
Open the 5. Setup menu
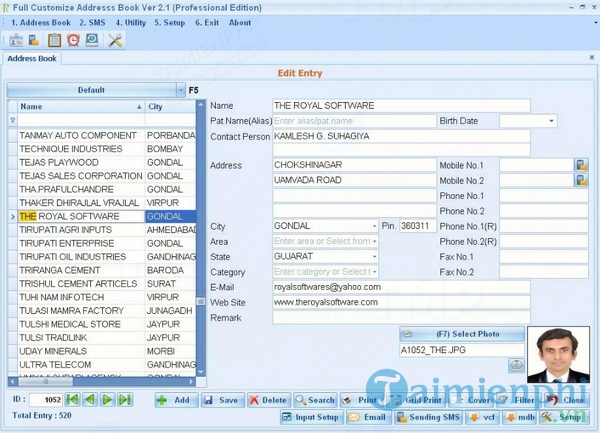tap(170, 23)
